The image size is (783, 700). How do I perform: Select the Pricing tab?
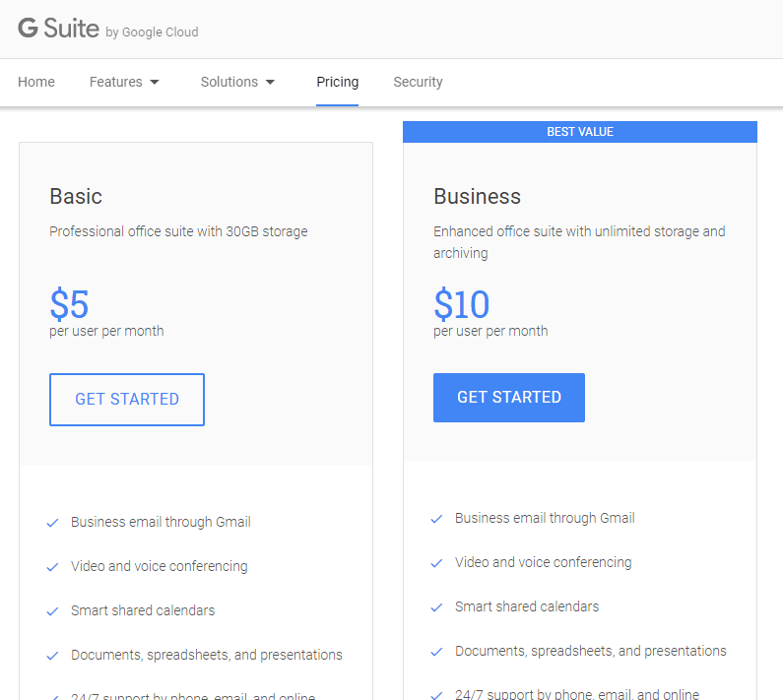338,82
